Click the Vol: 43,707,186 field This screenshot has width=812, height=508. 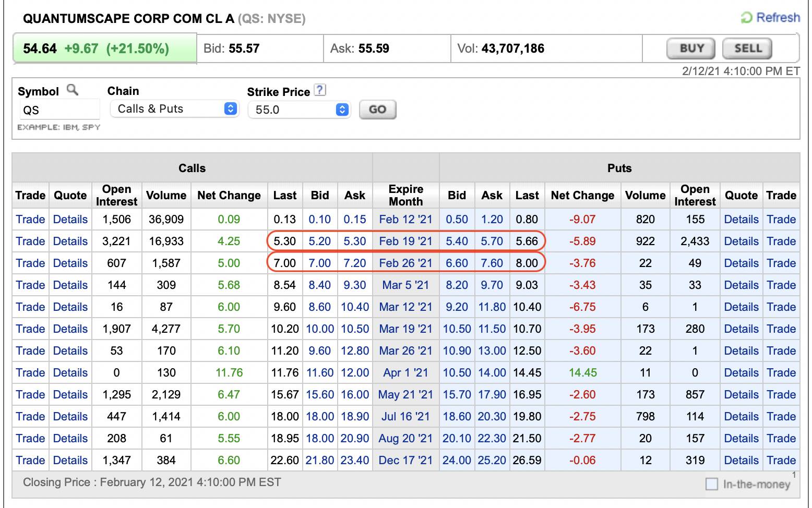click(546, 49)
